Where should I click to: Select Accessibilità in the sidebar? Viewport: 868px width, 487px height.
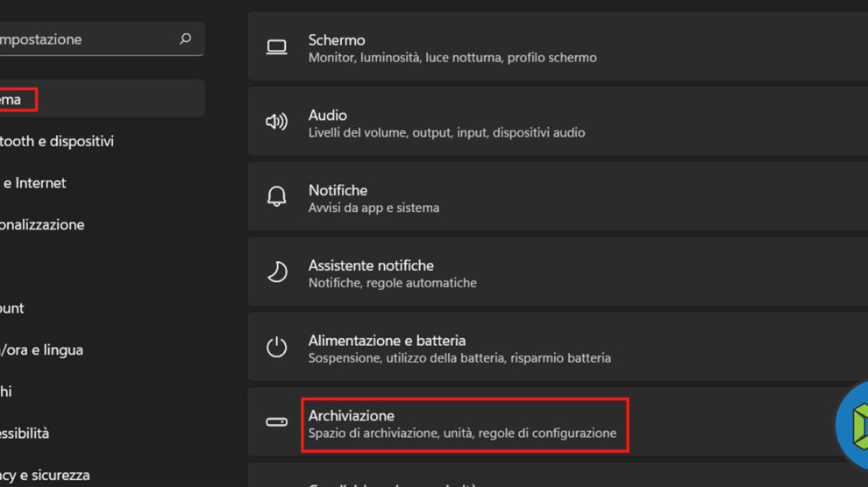[25, 434]
